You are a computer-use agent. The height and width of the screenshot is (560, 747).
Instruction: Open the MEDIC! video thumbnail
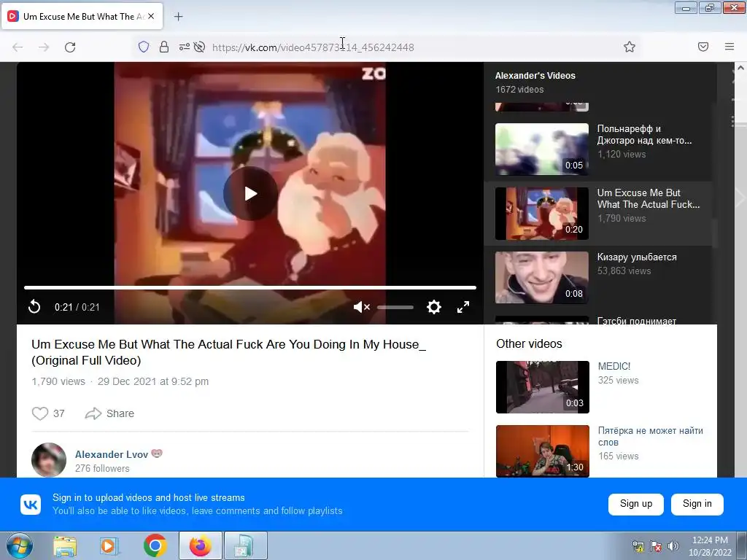543,387
